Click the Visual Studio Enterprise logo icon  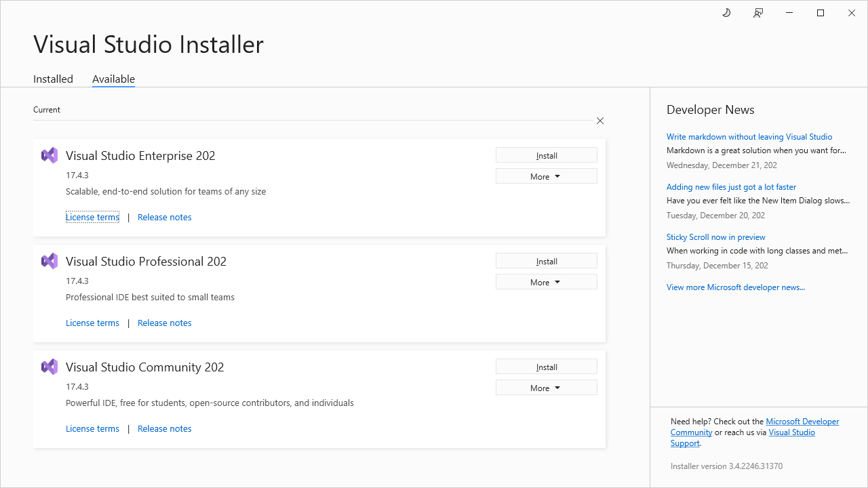coord(50,155)
